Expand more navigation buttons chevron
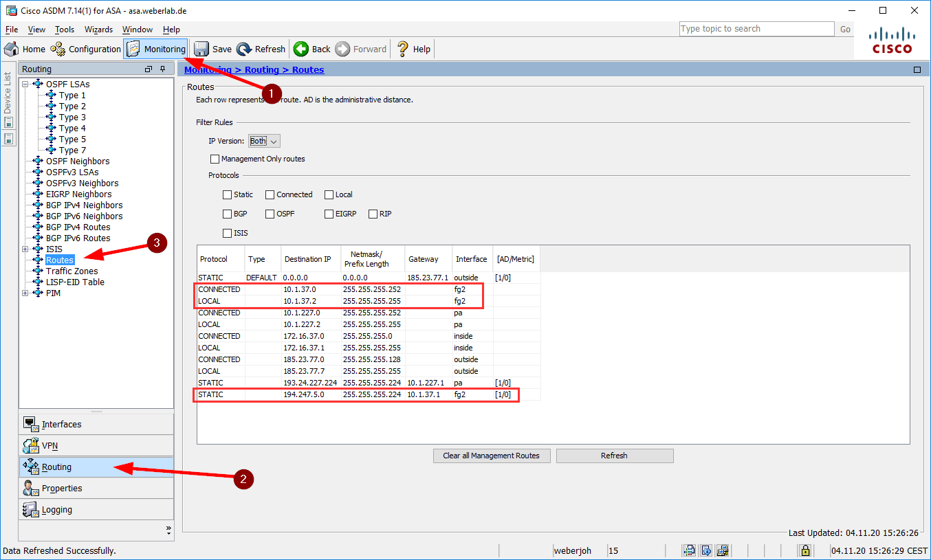 (168, 530)
